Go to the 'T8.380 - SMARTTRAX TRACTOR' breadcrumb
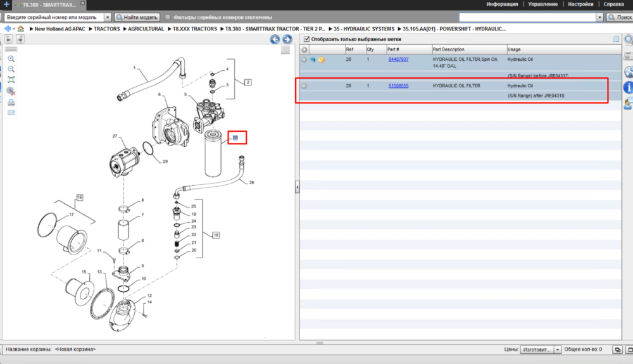 coord(275,29)
